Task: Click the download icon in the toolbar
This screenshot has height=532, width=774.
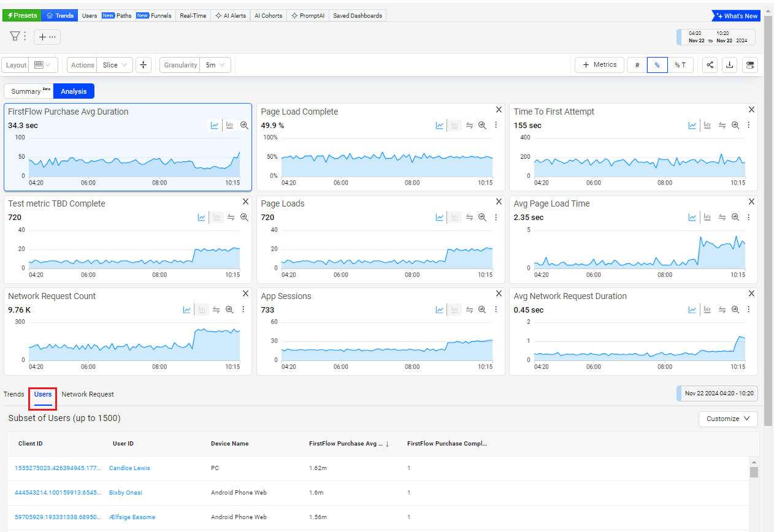Action: 729,65
